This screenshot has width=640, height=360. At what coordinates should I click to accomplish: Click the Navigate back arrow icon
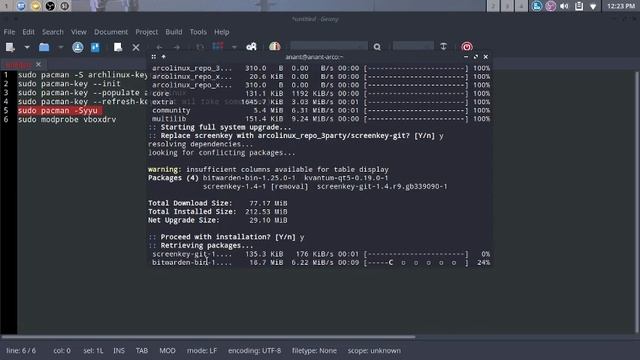160,47
